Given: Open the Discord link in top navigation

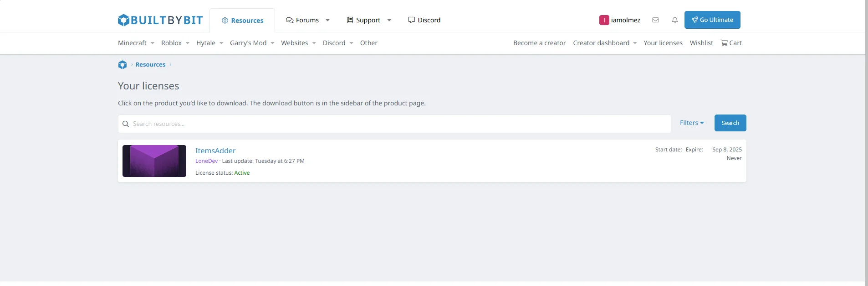Looking at the screenshot, I should [424, 20].
